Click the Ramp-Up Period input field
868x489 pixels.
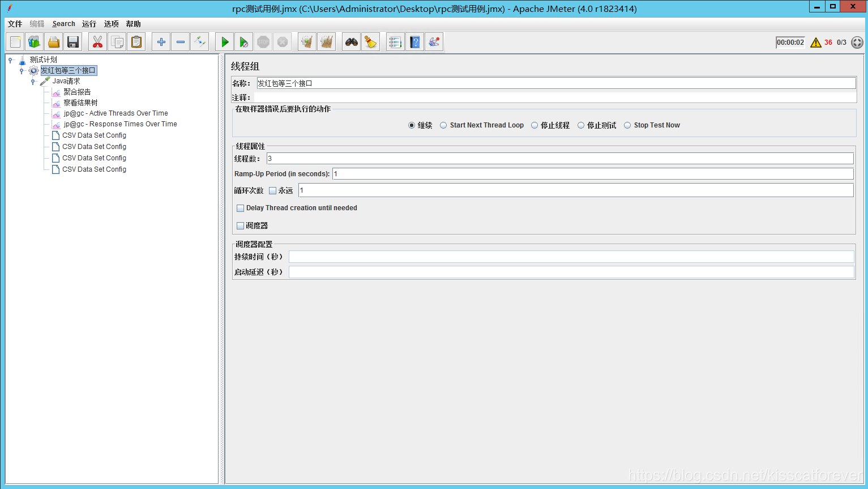click(593, 174)
